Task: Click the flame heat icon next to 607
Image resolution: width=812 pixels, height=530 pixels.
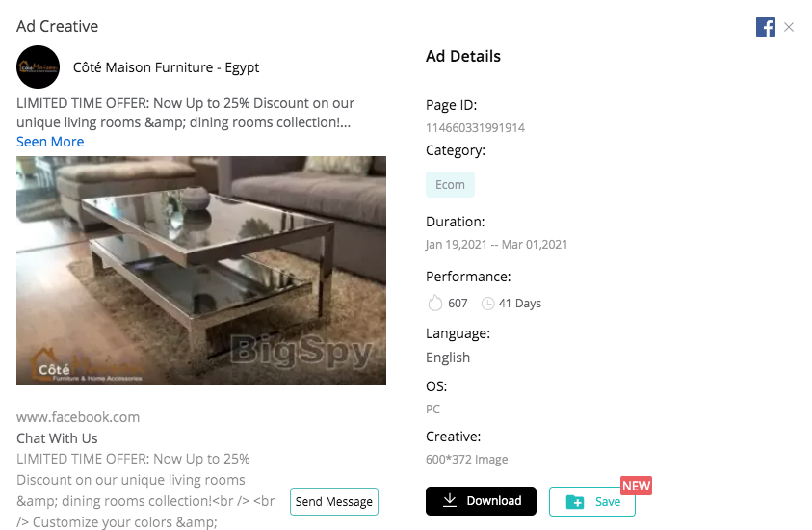Action: coord(435,303)
